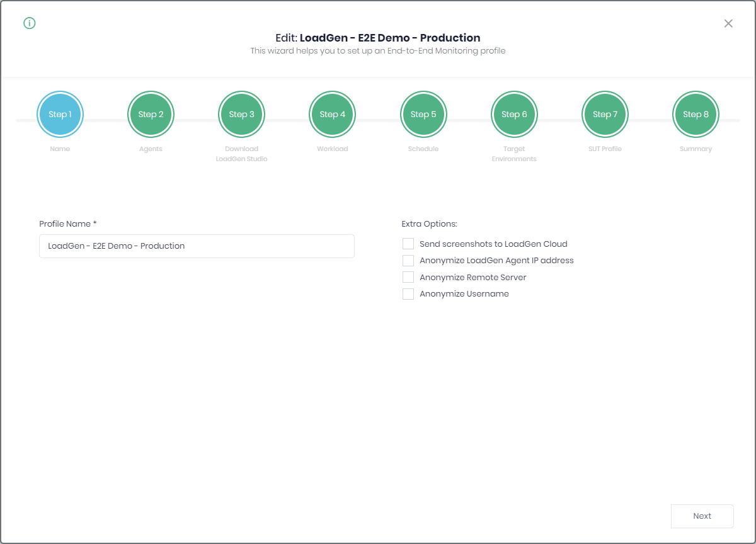Click the Extra Options heading text

(x=429, y=224)
